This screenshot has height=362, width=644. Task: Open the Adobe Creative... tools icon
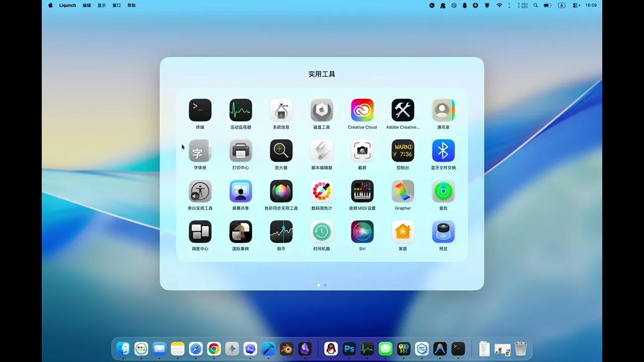pos(403,110)
